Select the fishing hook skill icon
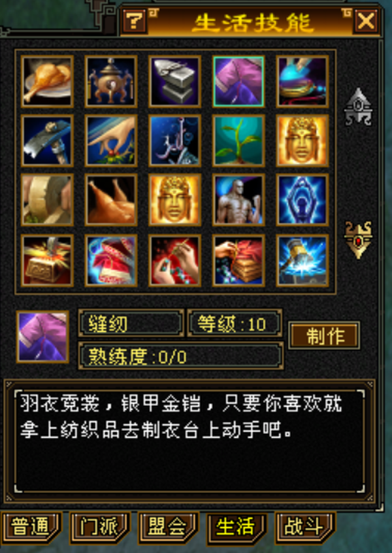Viewport: 392px width, 553px height. (175, 141)
